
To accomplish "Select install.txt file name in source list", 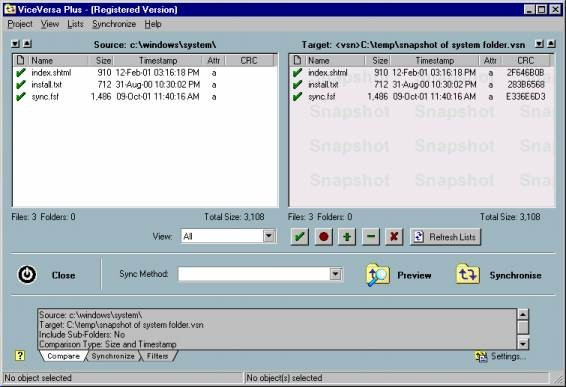I will pos(47,84).
